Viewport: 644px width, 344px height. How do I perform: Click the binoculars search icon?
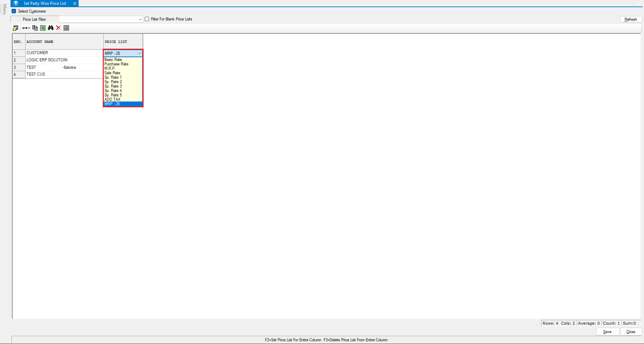coord(51,28)
